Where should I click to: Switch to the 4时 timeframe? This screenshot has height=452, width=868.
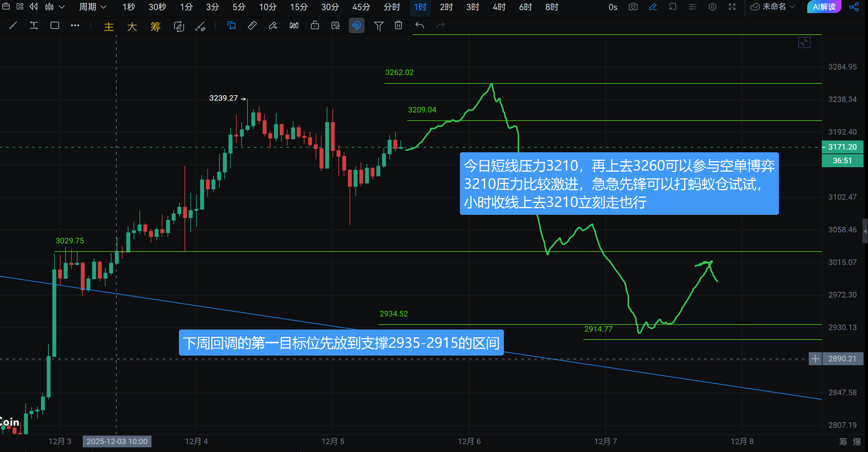[499, 7]
